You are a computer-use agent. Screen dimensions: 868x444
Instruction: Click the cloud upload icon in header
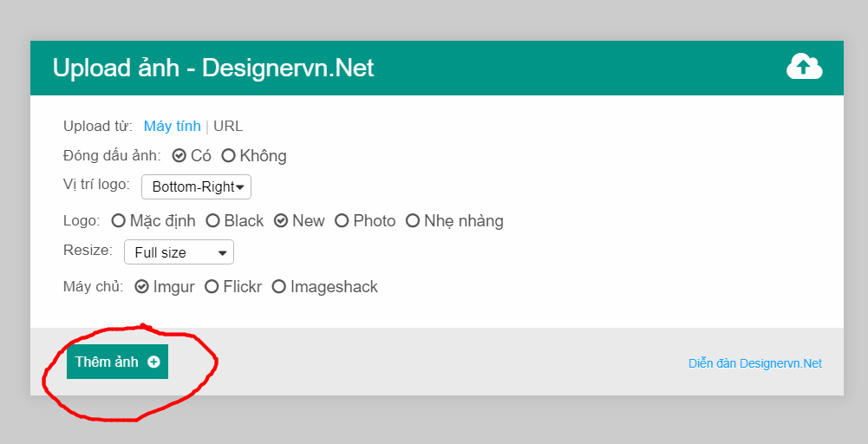805,67
